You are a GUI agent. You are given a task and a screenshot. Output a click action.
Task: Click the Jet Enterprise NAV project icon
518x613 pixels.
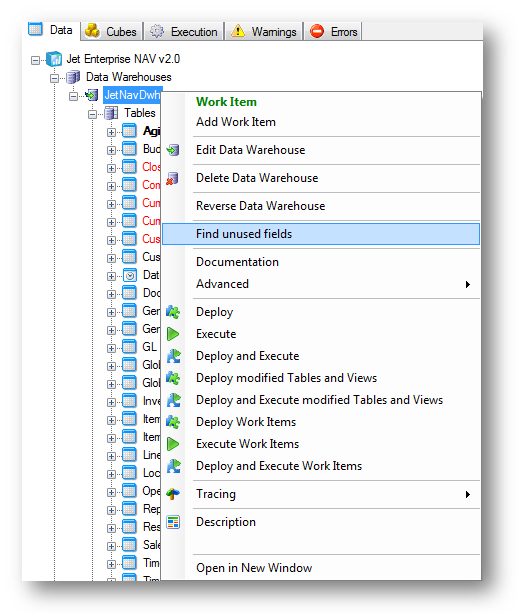click(x=54, y=59)
